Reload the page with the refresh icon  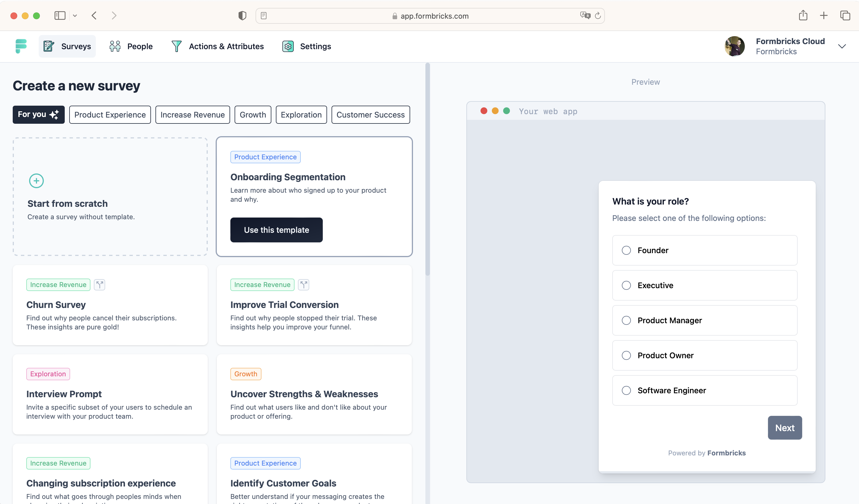598,16
